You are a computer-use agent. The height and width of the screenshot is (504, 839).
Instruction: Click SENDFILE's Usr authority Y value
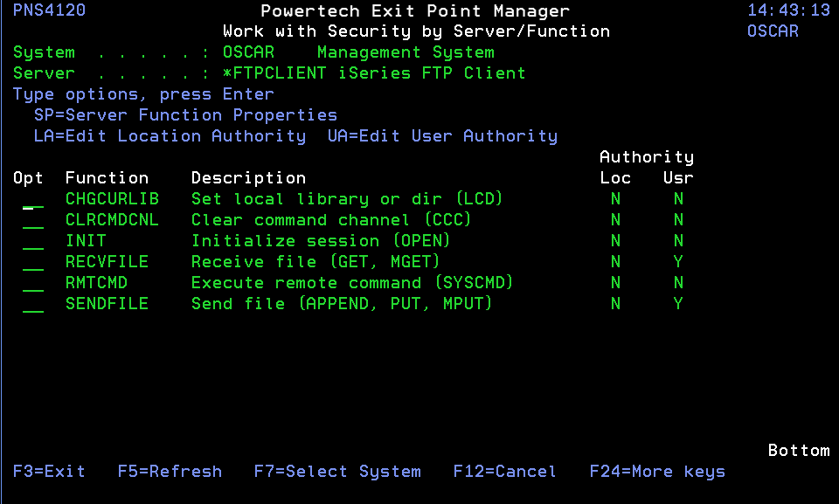point(678,303)
